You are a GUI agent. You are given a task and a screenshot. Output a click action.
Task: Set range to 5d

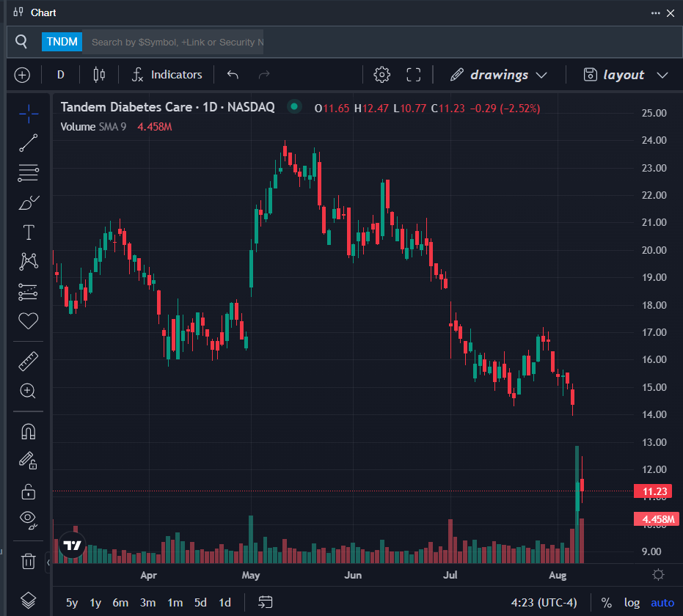click(200, 603)
